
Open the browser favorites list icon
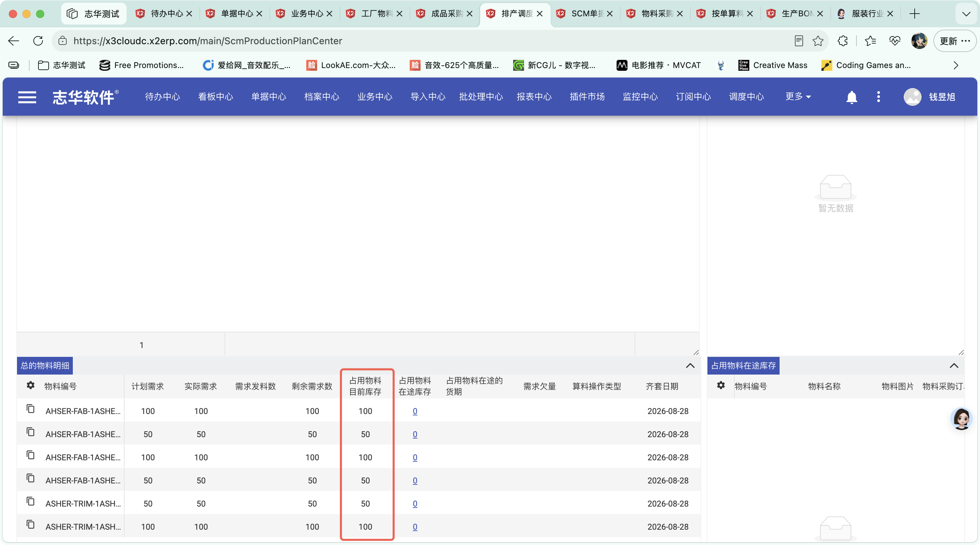click(x=870, y=41)
